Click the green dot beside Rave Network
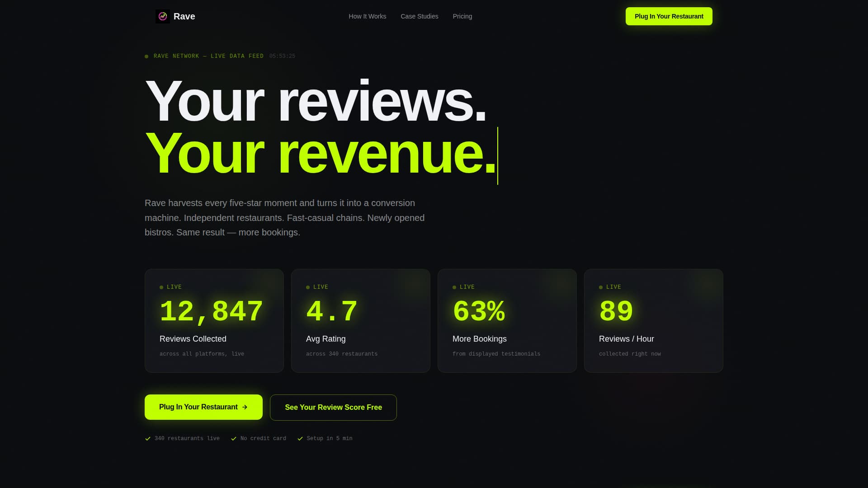The image size is (868, 488). click(146, 56)
